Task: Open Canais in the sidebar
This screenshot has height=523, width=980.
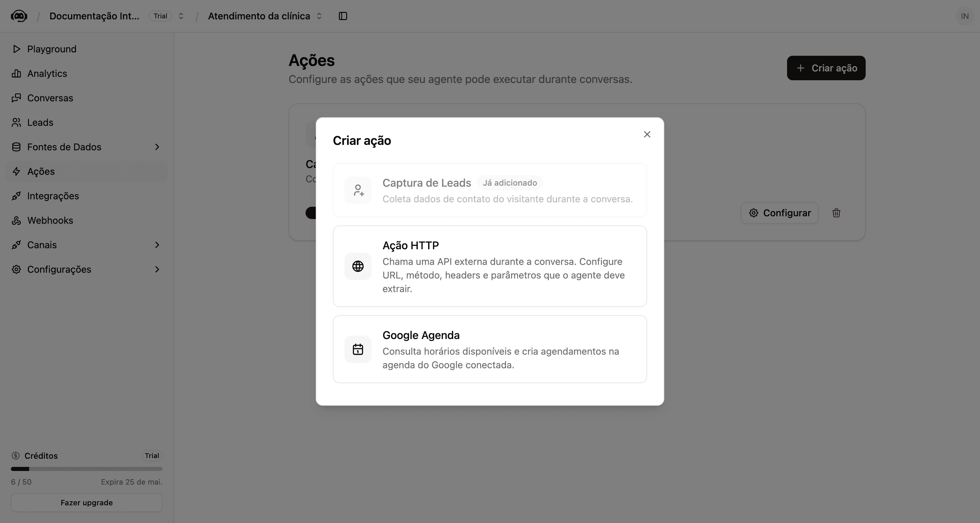Action: click(x=87, y=245)
